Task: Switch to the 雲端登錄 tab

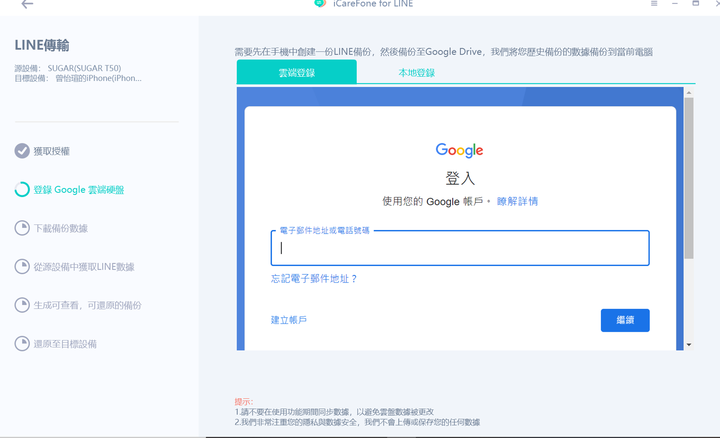Action: click(297, 72)
